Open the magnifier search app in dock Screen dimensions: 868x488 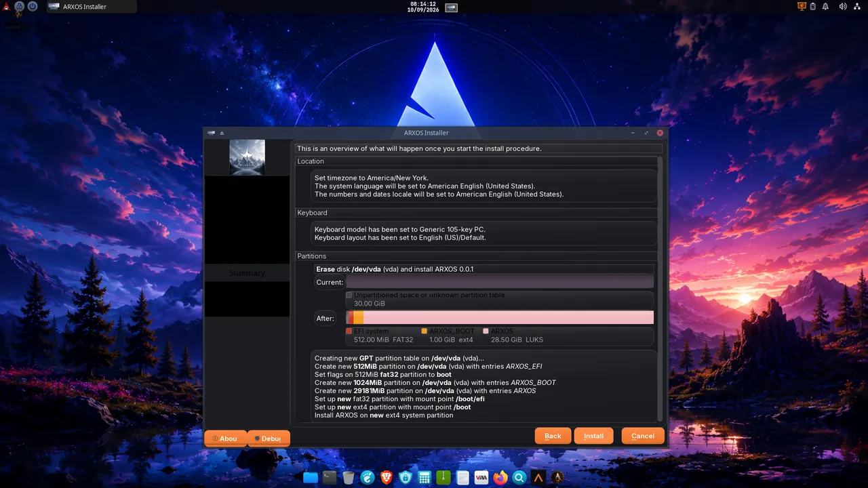519,478
